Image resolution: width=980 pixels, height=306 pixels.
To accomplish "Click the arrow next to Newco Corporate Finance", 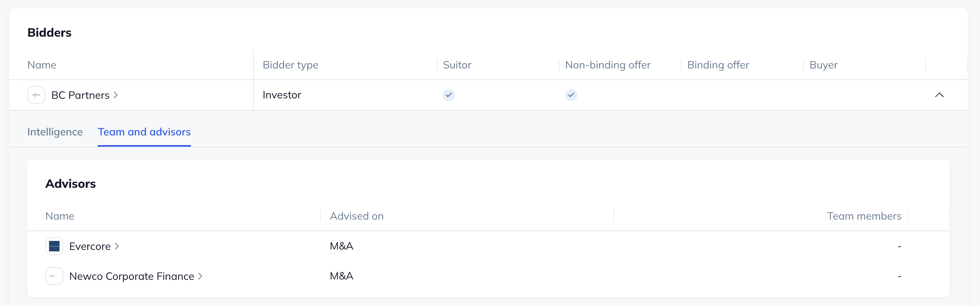I will [200, 276].
